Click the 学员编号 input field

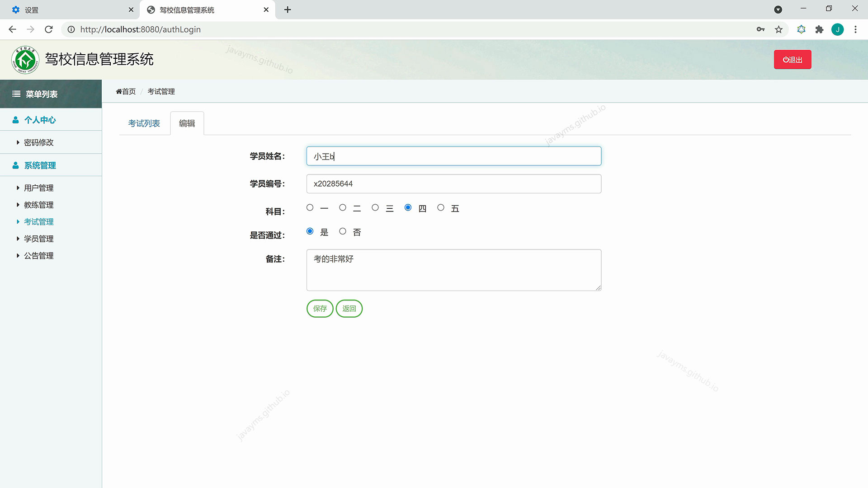pos(453,183)
